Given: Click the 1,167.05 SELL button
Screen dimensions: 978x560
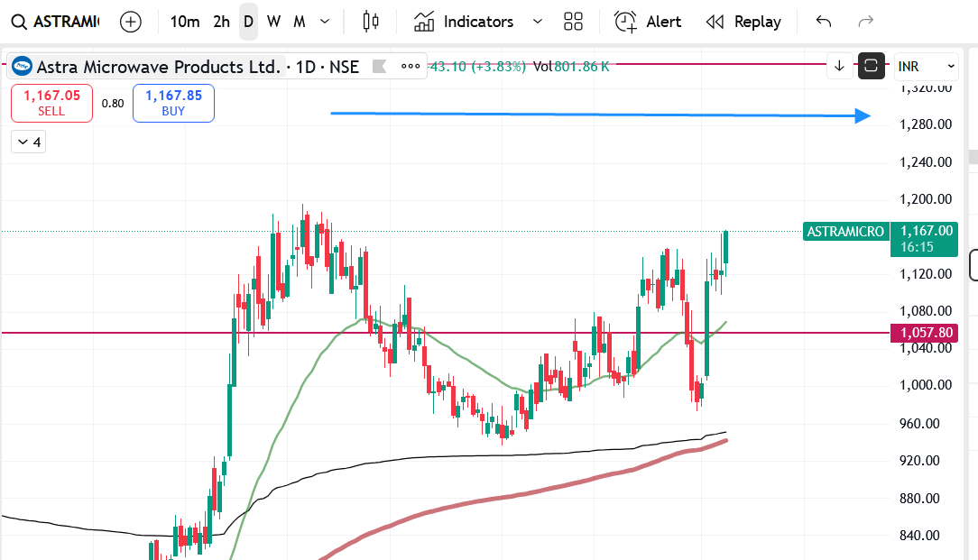Looking at the screenshot, I should tap(51, 103).
